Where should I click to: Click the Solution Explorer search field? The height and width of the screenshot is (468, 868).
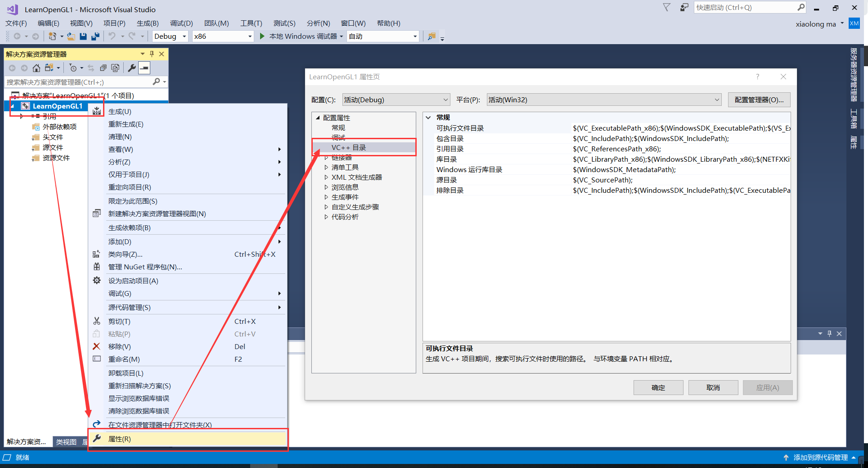pos(79,82)
